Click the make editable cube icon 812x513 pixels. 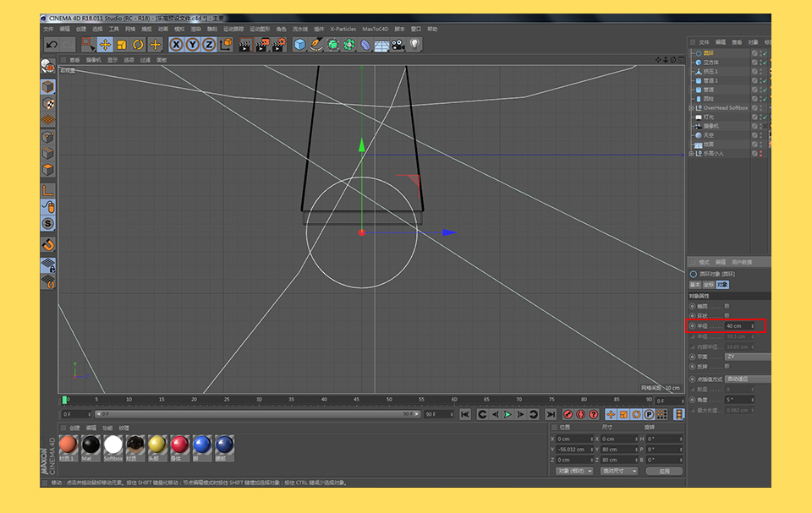pyautogui.click(x=48, y=87)
